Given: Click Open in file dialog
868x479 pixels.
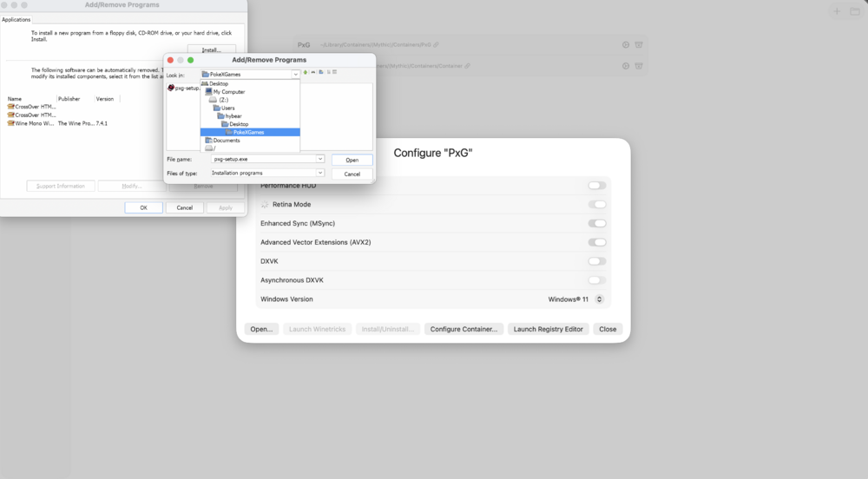Looking at the screenshot, I should click(352, 160).
